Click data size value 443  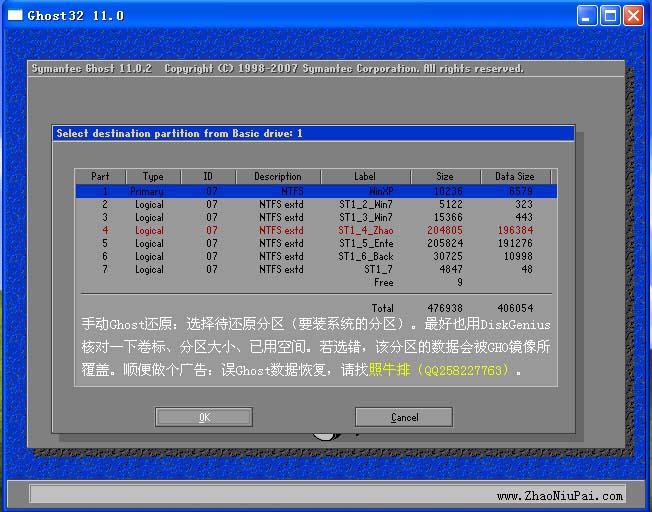pyautogui.click(x=524, y=217)
